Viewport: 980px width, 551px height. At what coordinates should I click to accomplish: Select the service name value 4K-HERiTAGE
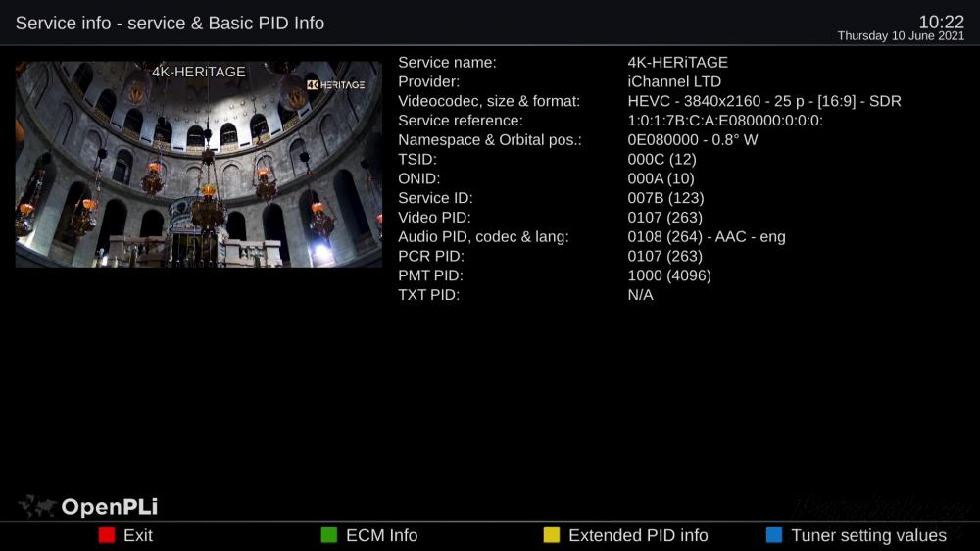click(x=677, y=63)
